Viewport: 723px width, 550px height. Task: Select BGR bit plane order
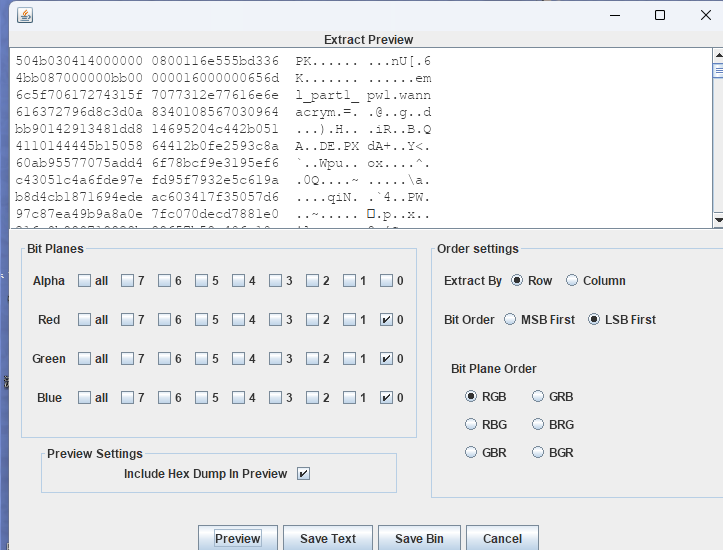click(x=539, y=453)
